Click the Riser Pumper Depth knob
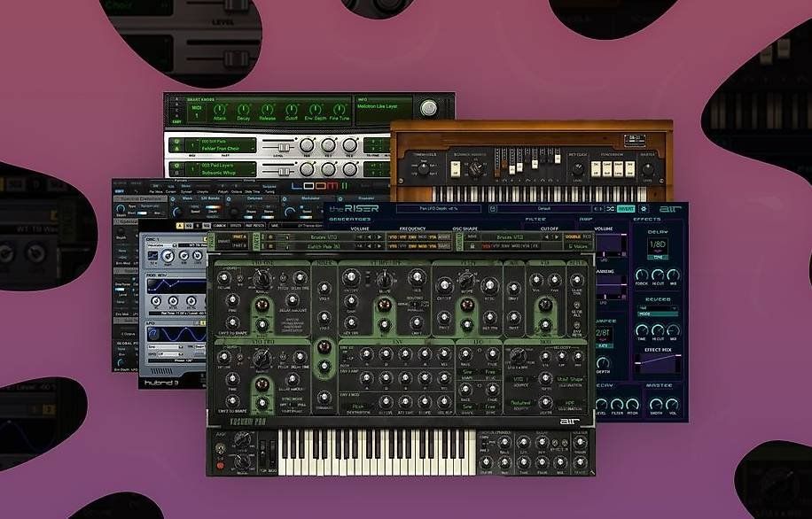Screen dimensions: 812x519 click(x=604, y=362)
